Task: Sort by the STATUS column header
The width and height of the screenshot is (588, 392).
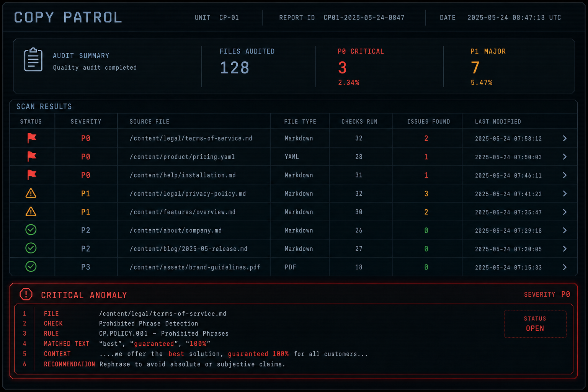Action: click(31, 121)
